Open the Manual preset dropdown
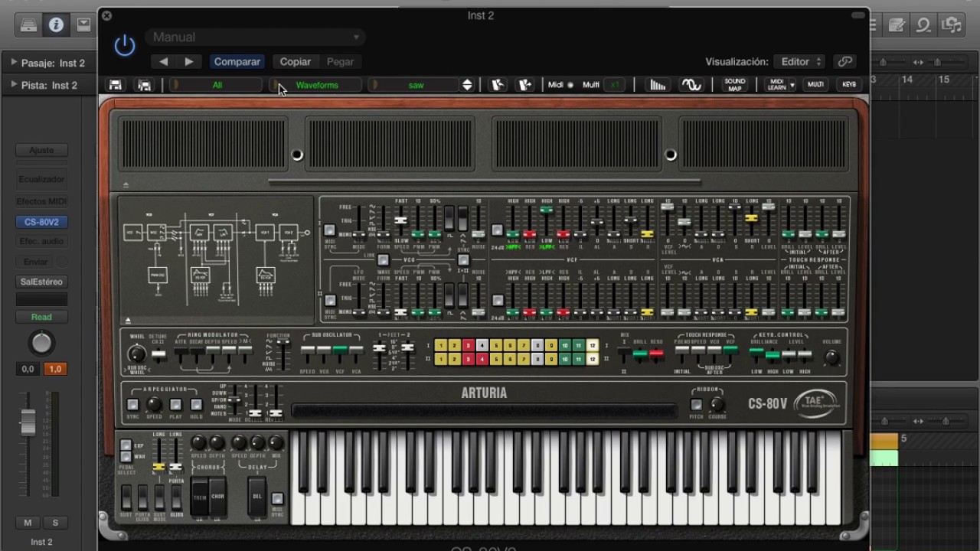Image resolution: width=980 pixels, height=551 pixels. tap(255, 37)
